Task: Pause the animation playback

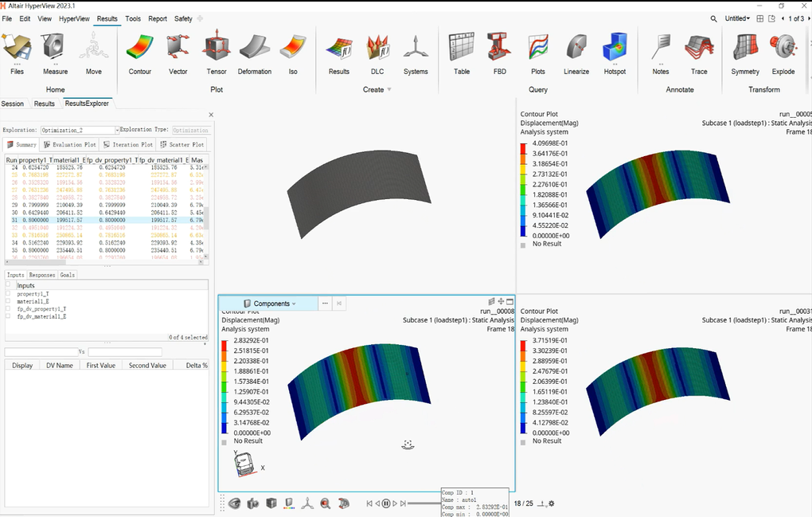Action: [x=386, y=503]
